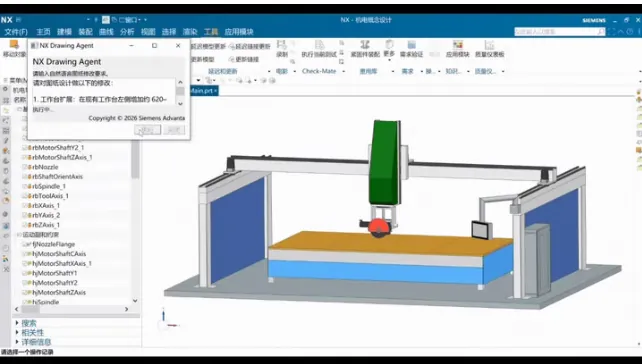The width and height of the screenshot is (642, 364).
Task: Open the 紧固件装配 fastener assembly tool
Action: 365,48
